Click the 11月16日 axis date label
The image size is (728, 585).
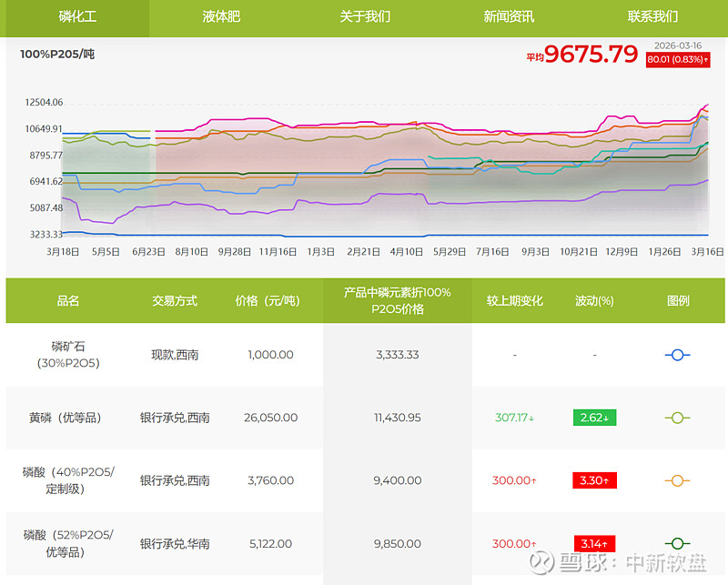pos(278,252)
